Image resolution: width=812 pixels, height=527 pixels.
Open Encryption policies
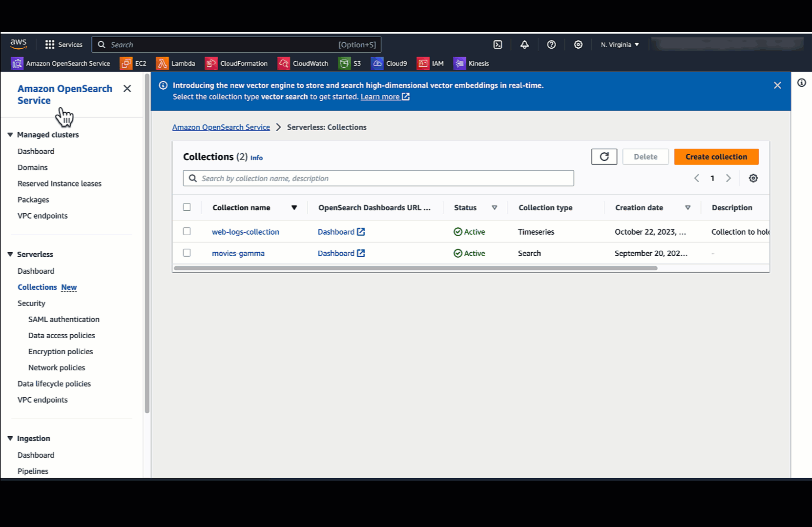(x=61, y=351)
